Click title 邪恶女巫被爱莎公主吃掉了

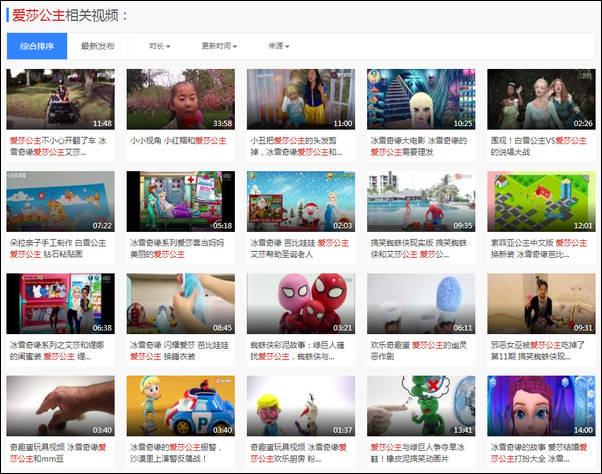click(x=538, y=350)
